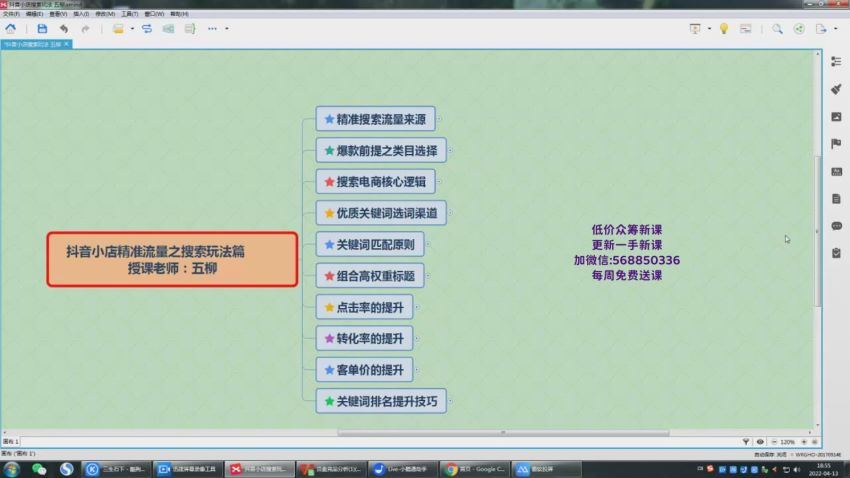Open the Format brush panel in sidebar
850x478 pixels.
[x=836, y=89]
